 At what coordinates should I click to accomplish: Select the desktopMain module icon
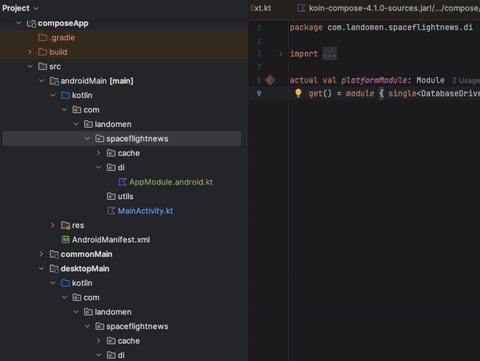pyautogui.click(x=54, y=269)
